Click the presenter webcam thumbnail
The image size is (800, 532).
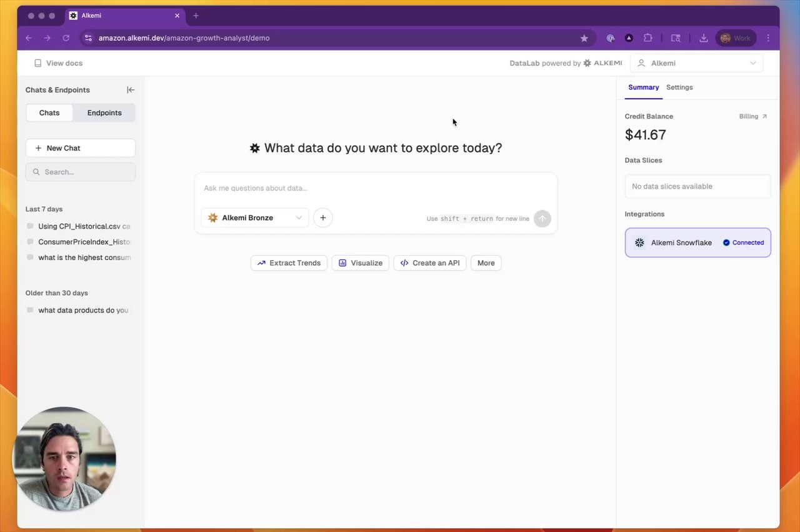tap(64, 459)
